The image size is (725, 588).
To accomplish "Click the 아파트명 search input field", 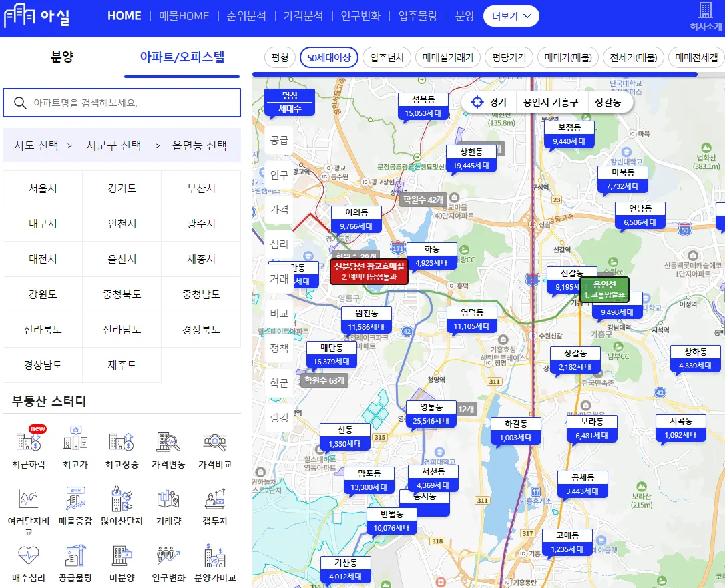I will [122, 103].
